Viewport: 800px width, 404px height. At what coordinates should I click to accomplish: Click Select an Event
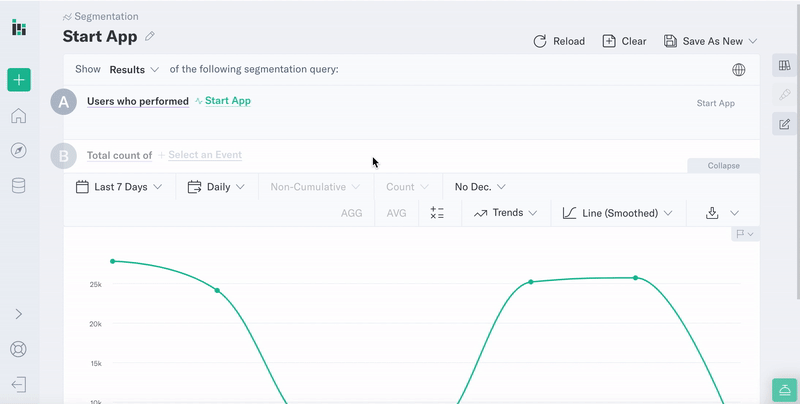tap(205, 155)
